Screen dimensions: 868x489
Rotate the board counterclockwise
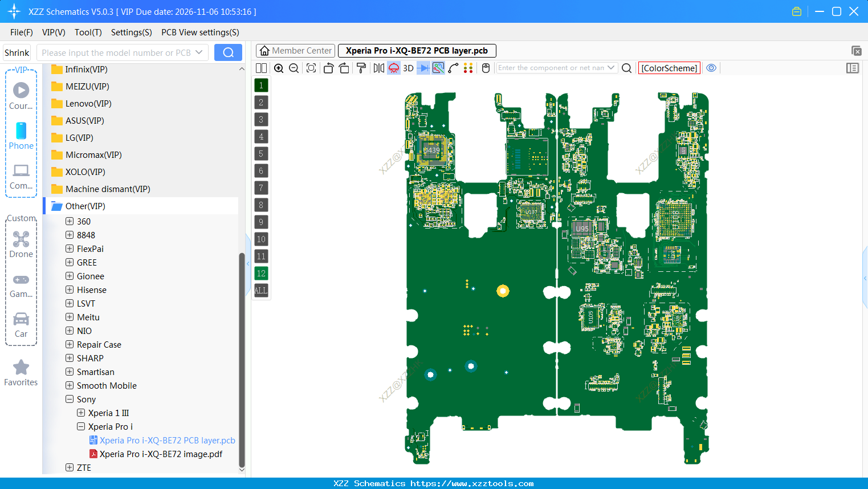(x=328, y=68)
